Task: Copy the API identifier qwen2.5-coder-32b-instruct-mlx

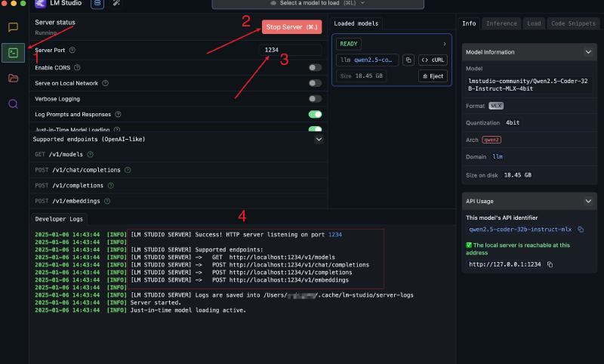Action: [581, 230]
